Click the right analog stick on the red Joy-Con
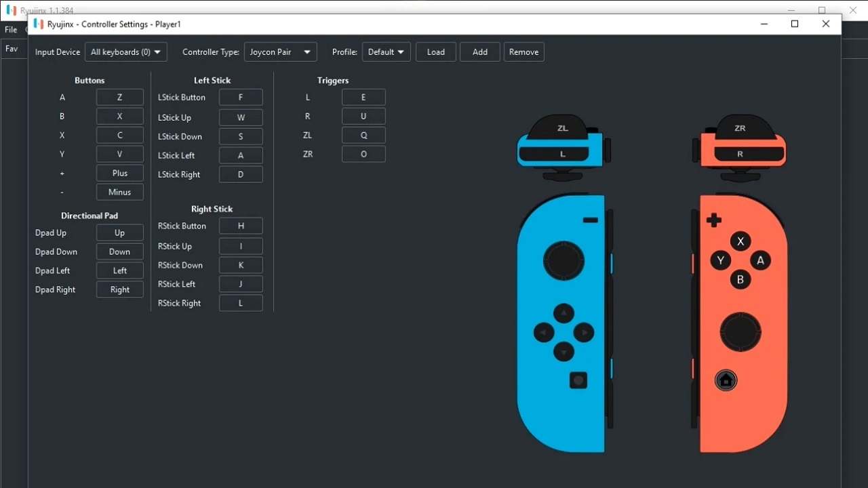Screen dimensions: 868x488 point(741,332)
